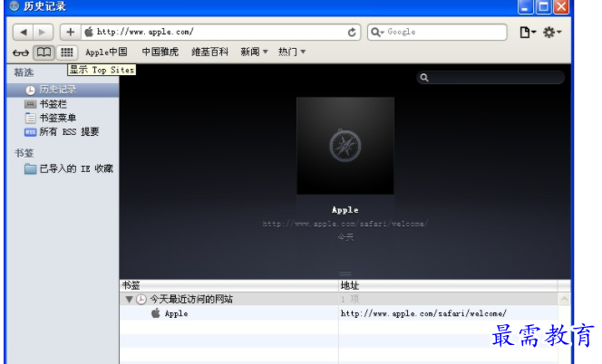The width and height of the screenshot is (602, 364).
Task: Collapse 今天最近访问的网站 group
Action: click(129, 299)
